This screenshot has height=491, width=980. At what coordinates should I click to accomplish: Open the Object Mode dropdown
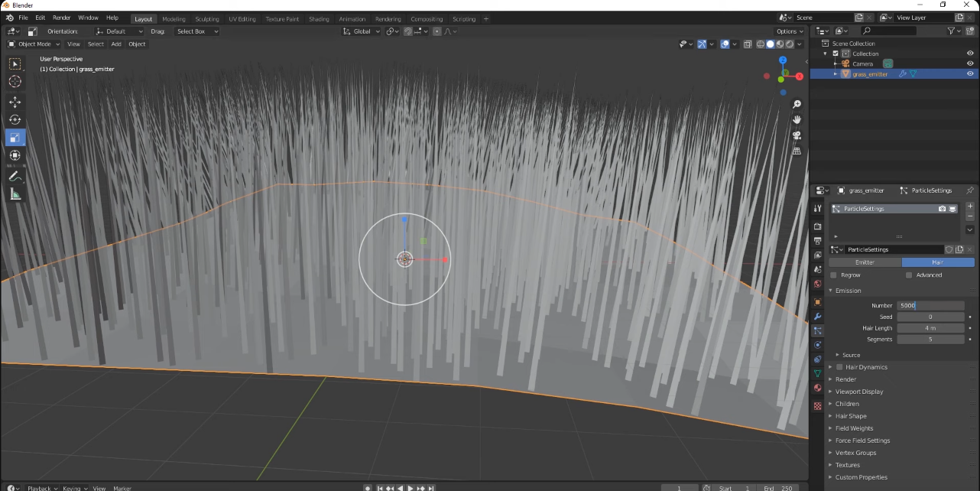(x=34, y=44)
